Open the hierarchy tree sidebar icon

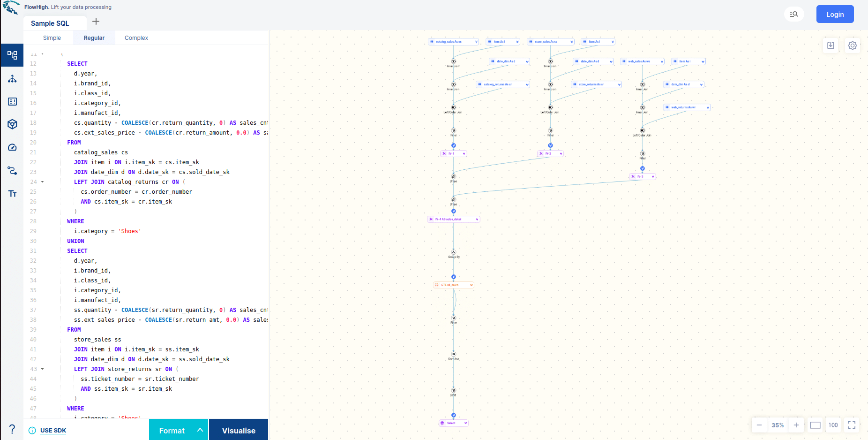point(12,79)
